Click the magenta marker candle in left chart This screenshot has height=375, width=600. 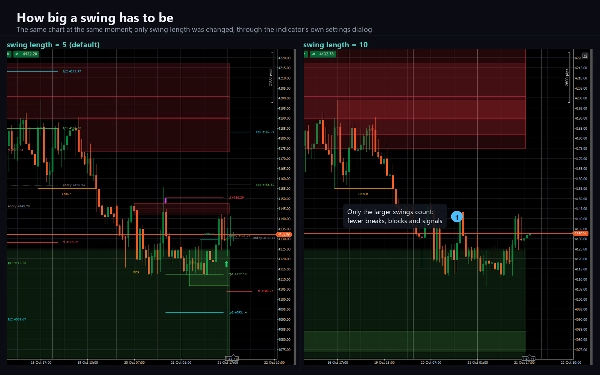165,200
